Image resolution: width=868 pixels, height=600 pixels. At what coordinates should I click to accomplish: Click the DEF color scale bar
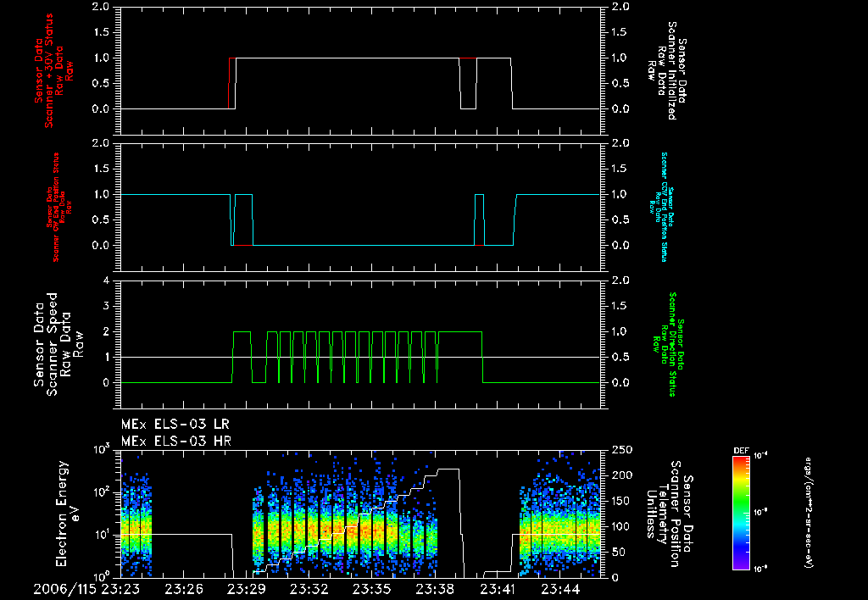coord(741,512)
